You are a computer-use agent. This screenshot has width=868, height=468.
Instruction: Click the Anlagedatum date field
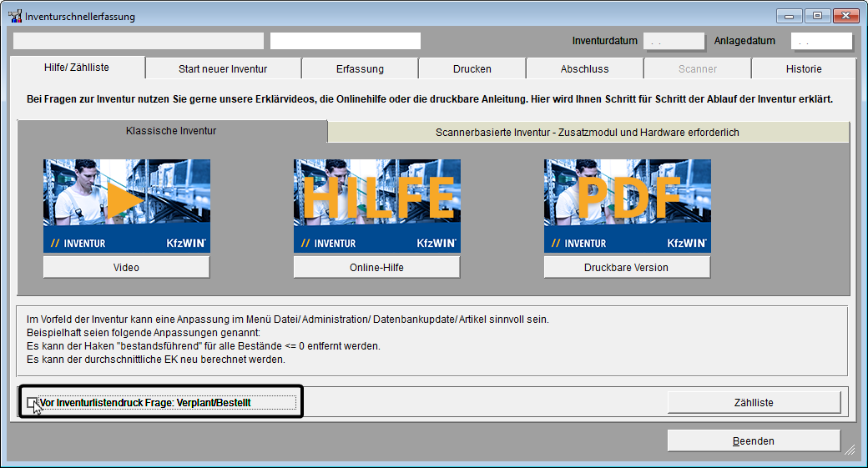click(x=821, y=41)
